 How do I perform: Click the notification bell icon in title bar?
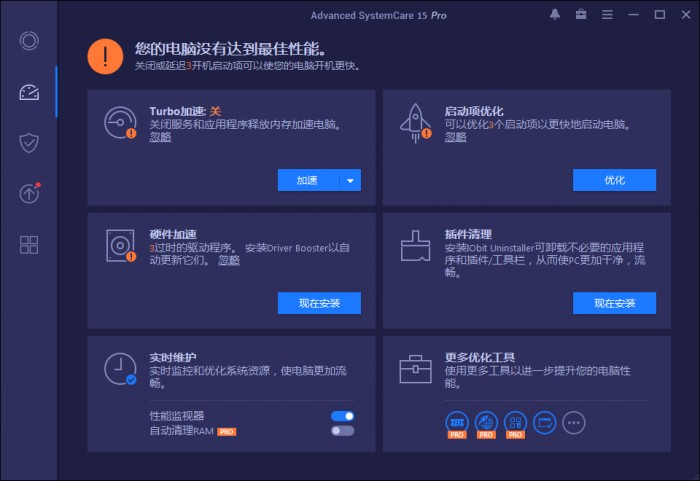(x=555, y=15)
